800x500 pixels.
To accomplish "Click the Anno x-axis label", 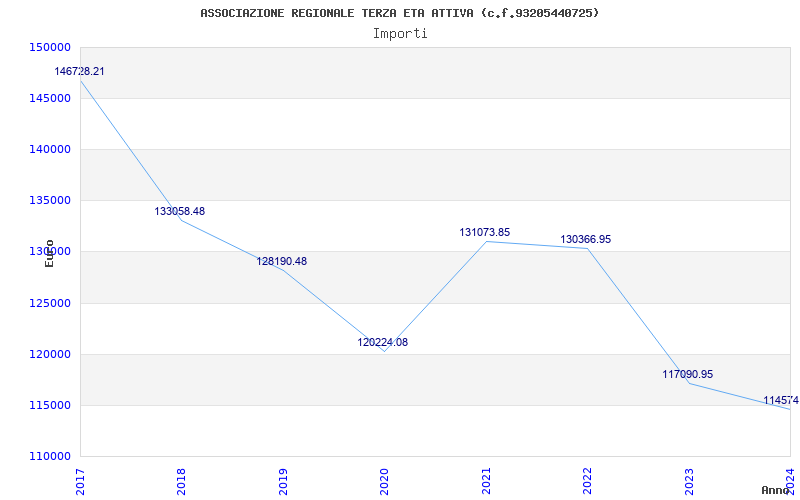I will pyautogui.click(x=776, y=490).
